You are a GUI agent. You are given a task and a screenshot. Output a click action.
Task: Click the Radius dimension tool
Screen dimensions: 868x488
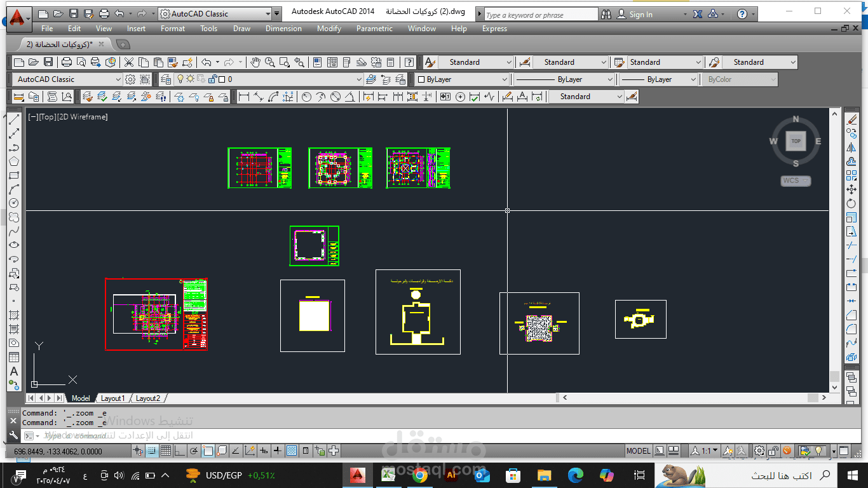pos(306,97)
